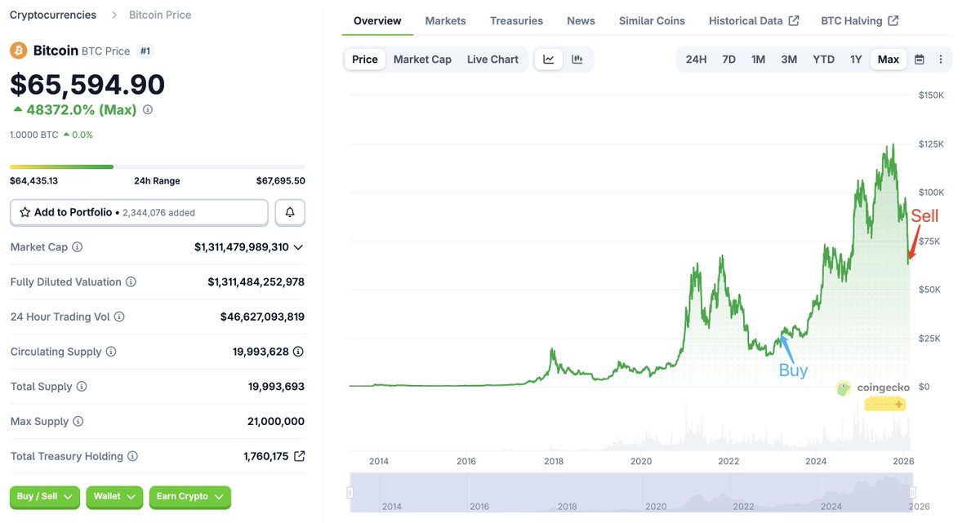Open the calendar date range picker

pyautogui.click(x=920, y=60)
